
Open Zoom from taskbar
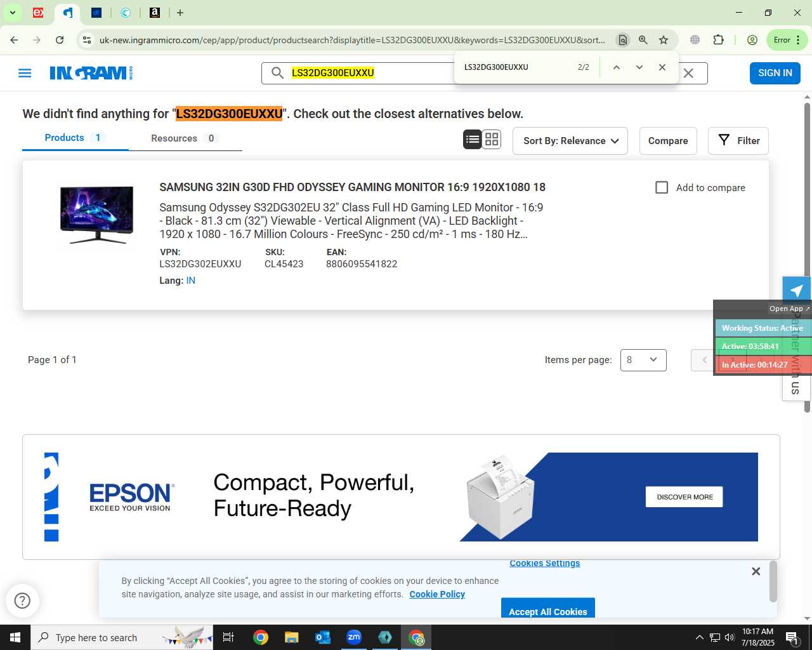354,637
